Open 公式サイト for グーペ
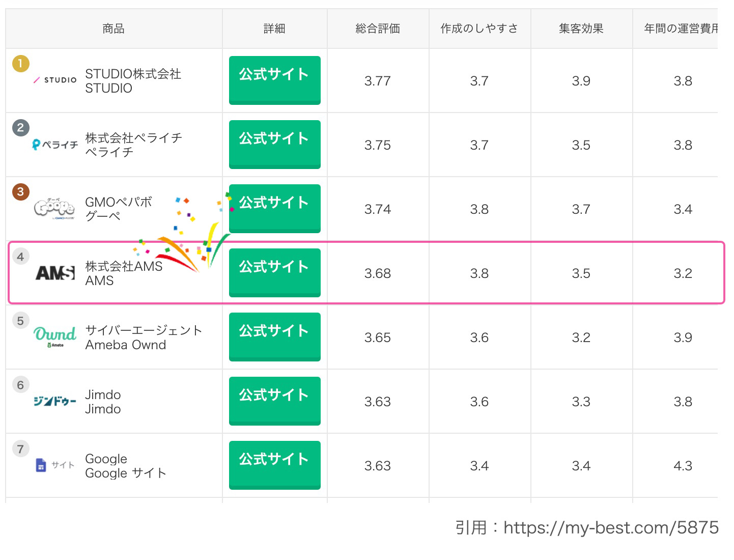 coord(275,209)
